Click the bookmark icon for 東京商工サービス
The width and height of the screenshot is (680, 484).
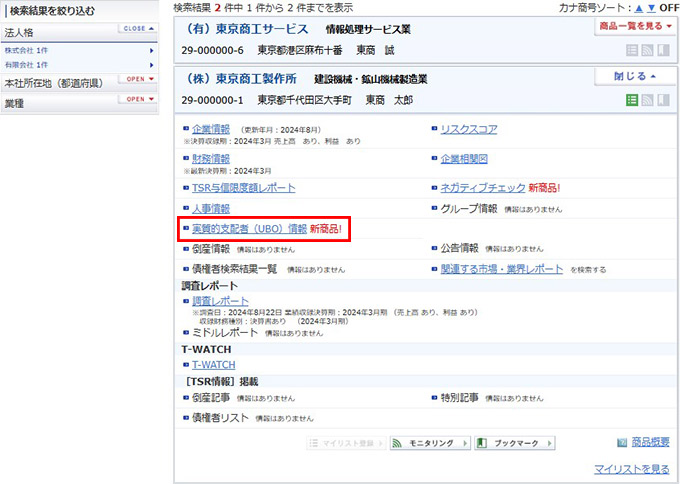664,50
